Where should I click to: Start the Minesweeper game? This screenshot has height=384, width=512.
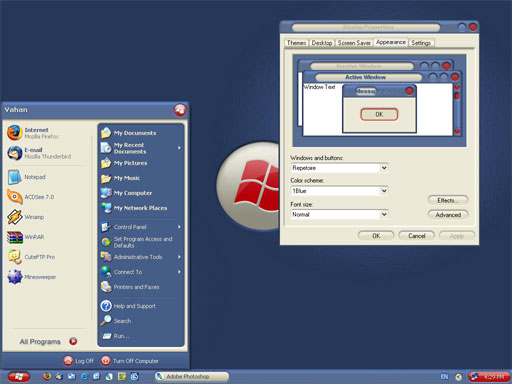pyautogui.click(x=32, y=277)
